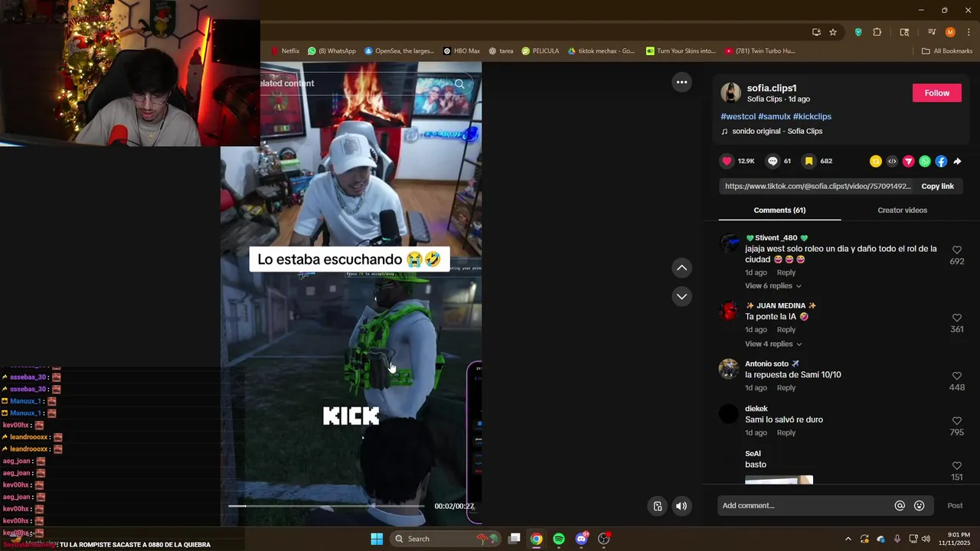Open the Netflix bookmark
This screenshot has width=980, height=551.
click(285, 51)
